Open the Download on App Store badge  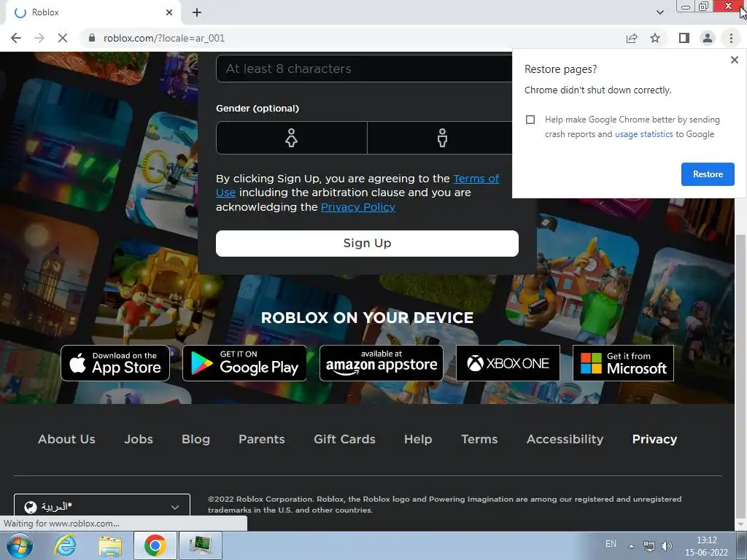(x=115, y=363)
